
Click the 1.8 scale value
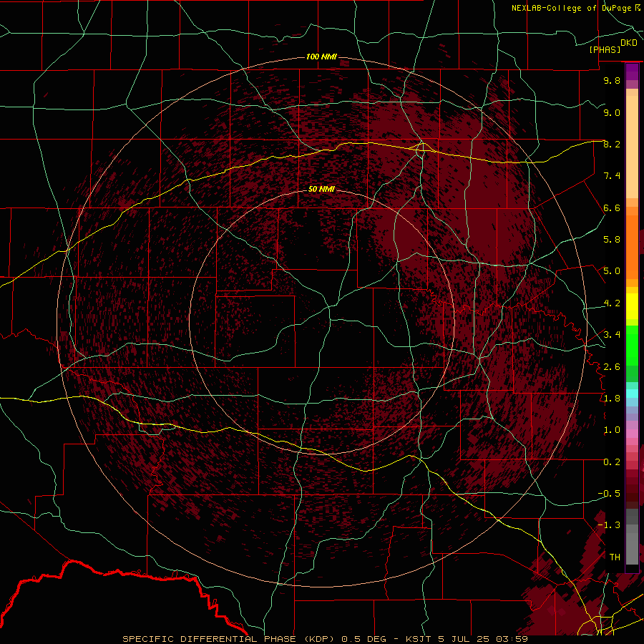tap(612, 399)
